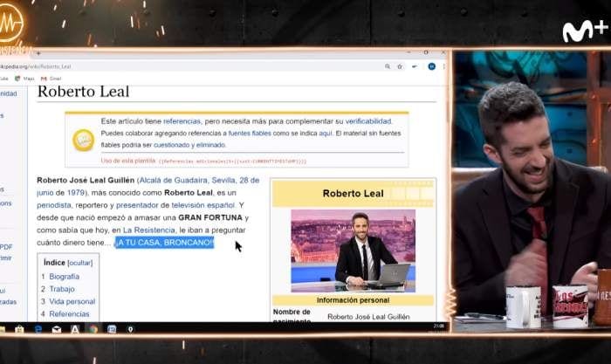The image size is (611, 364).
Task: Open Microsoft Store from the taskbar
Action: (x=19, y=329)
